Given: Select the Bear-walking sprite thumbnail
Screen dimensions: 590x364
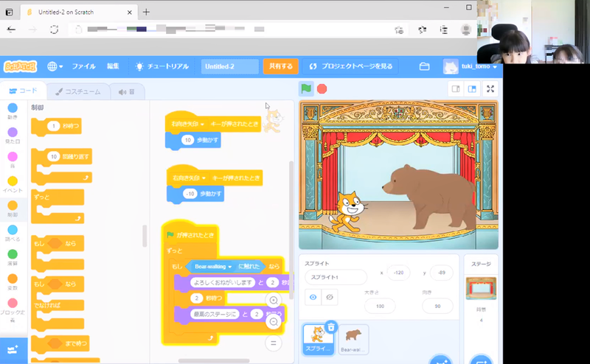Looking at the screenshot, I should point(353,339).
